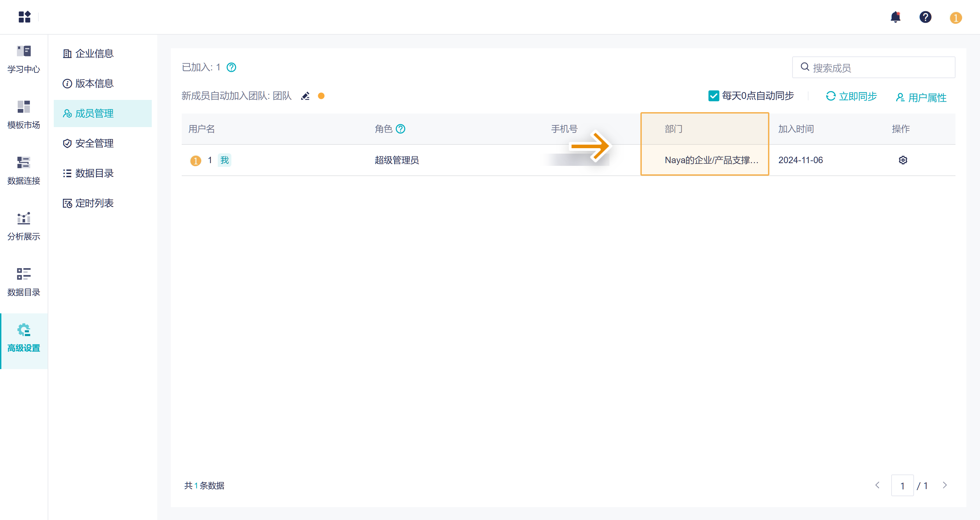Click the gear icon in 操作 column

(x=903, y=160)
